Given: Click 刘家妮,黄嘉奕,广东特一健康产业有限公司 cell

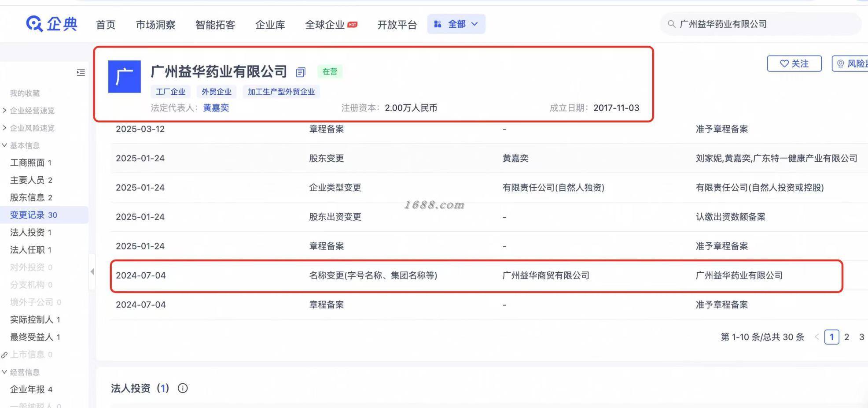Looking at the screenshot, I should (776, 158).
